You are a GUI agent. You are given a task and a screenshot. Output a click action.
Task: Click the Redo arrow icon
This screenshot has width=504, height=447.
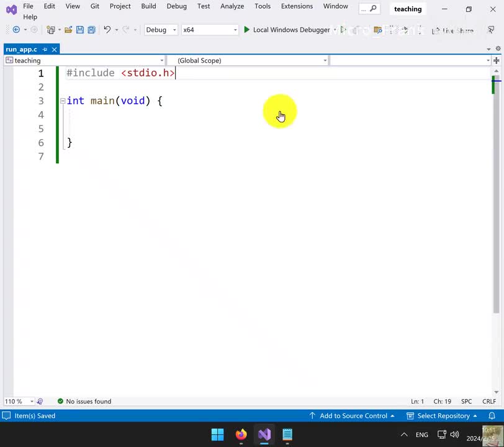125,30
